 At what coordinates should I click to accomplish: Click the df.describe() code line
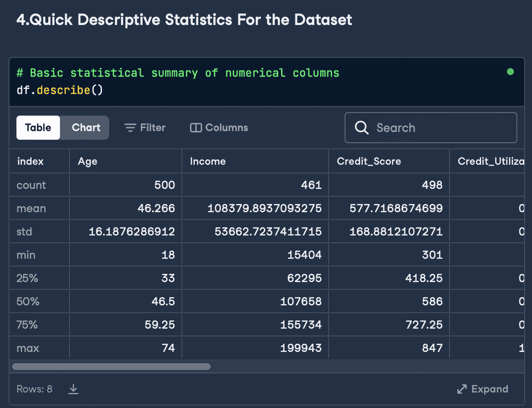pos(60,90)
